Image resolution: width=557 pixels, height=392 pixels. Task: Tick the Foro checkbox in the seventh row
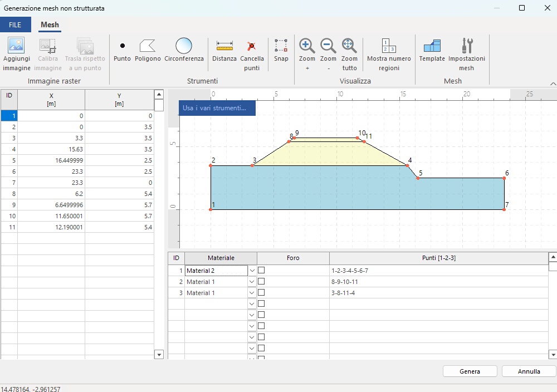261,337
